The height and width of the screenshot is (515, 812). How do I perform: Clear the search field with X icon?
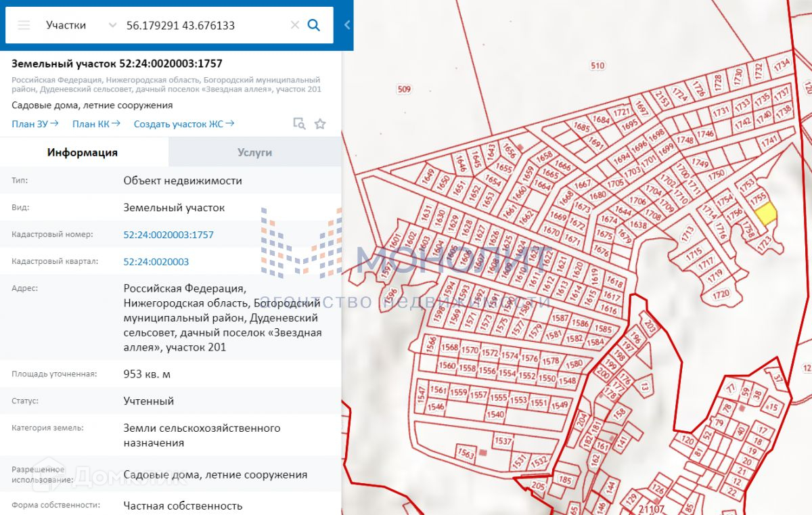tap(294, 25)
